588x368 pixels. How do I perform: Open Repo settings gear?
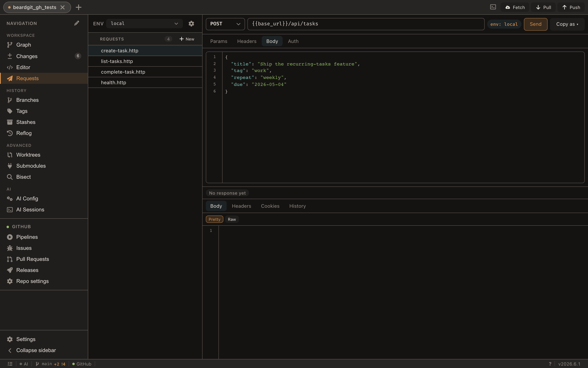[x=10, y=281]
